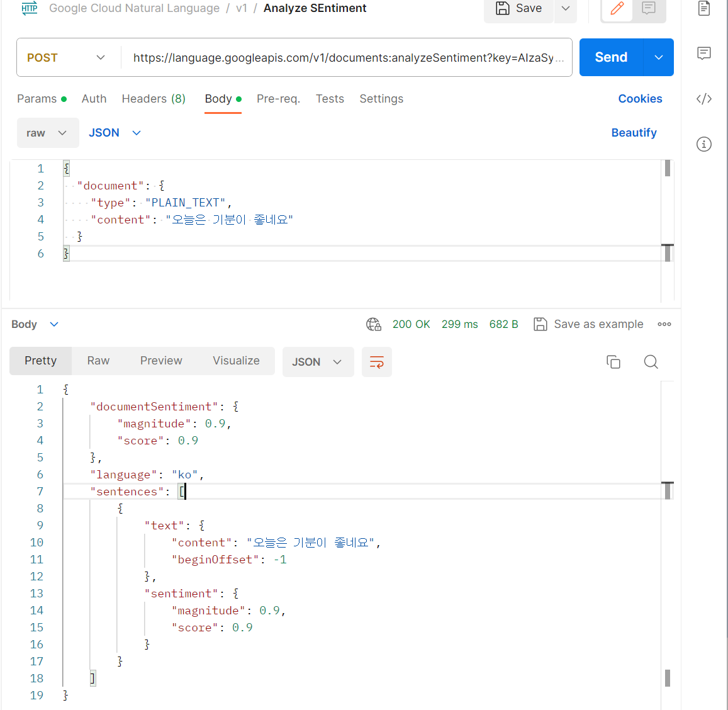The width and height of the screenshot is (728, 710).
Task: Open the Comments sidebar icon
Action: [x=704, y=54]
